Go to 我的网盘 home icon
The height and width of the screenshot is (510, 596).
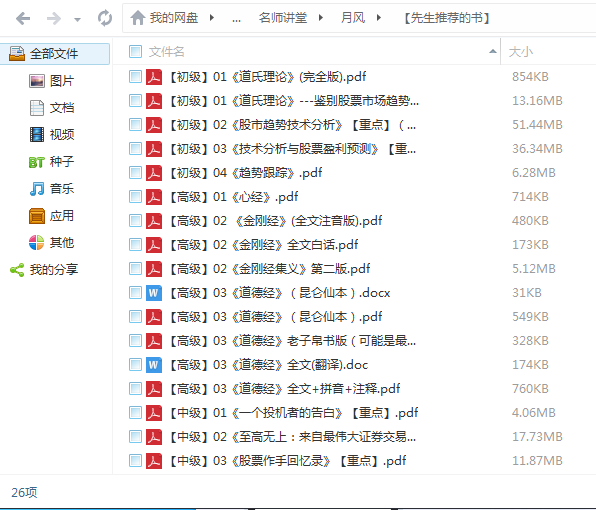138,18
